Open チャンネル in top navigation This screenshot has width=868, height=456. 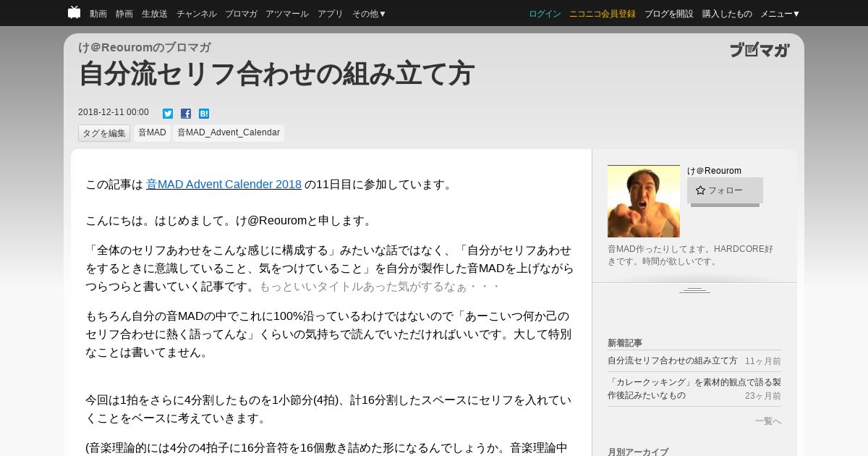pyautogui.click(x=196, y=14)
